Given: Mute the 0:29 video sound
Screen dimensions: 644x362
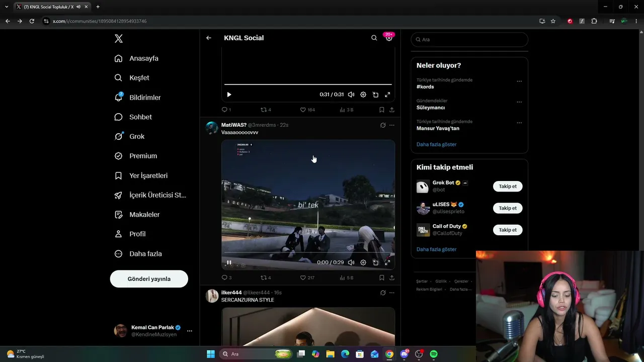Looking at the screenshot, I should point(351,262).
